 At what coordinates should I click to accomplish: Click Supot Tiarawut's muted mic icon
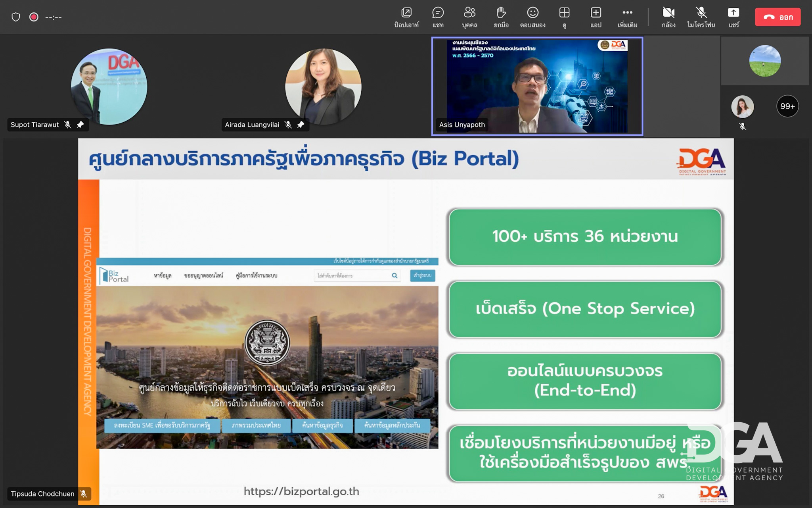point(68,125)
